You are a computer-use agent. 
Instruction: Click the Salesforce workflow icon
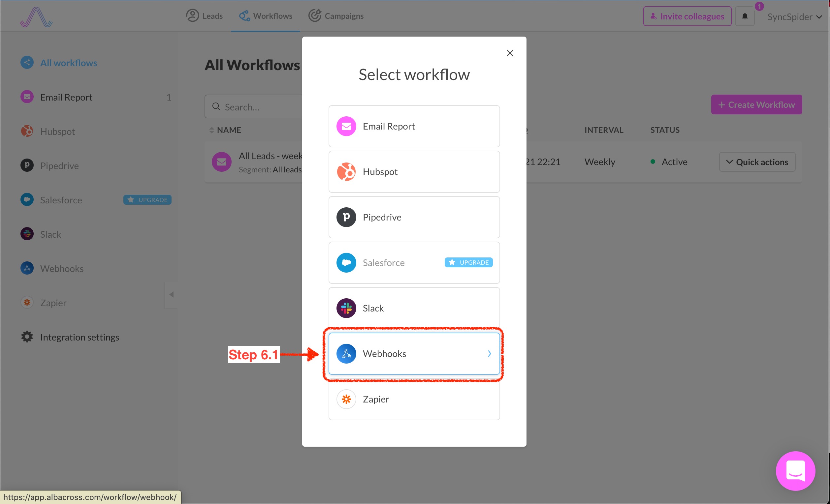click(346, 262)
